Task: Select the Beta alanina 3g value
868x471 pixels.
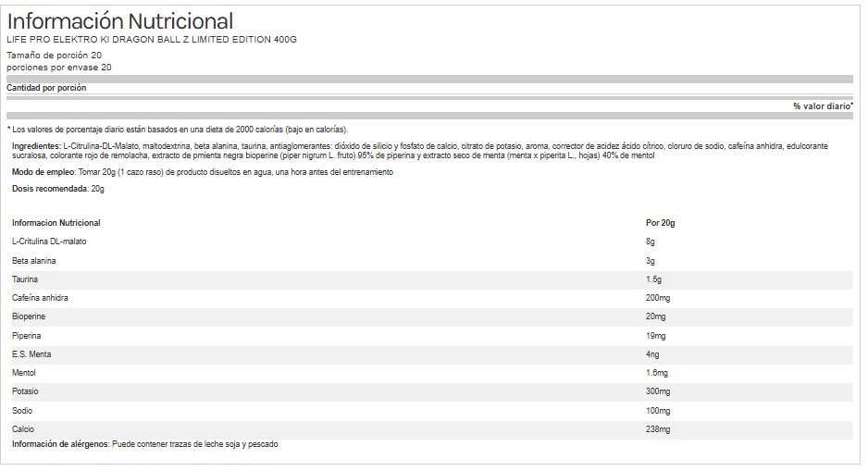Action: (651, 261)
